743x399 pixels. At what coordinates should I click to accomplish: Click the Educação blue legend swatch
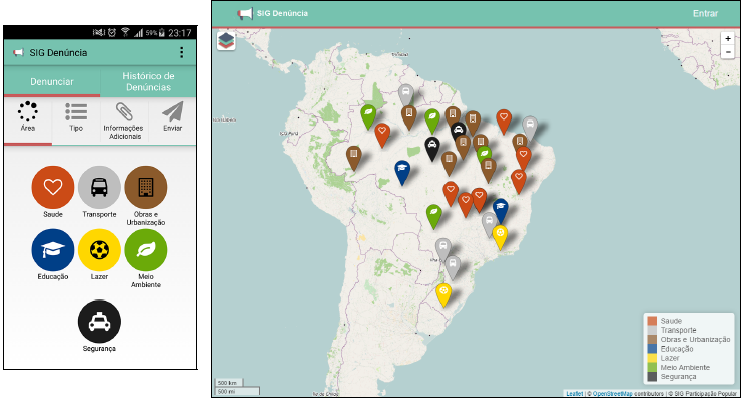(652, 349)
